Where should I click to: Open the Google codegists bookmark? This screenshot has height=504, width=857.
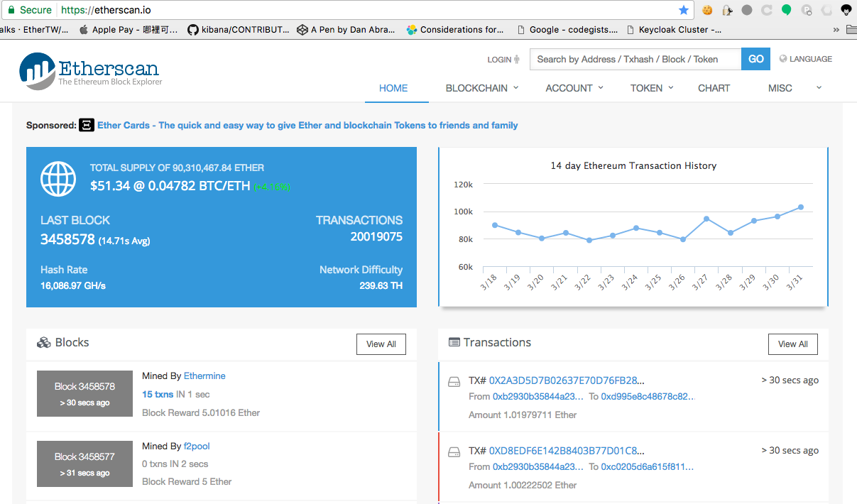(567, 30)
